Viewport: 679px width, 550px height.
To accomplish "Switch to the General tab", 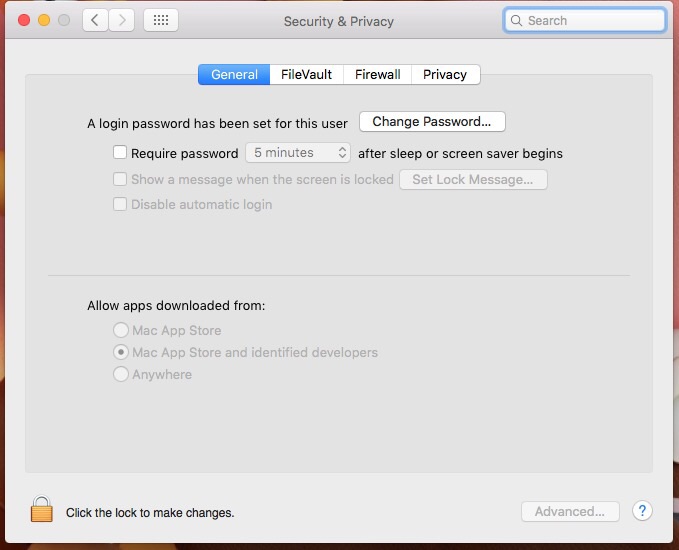I will click(234, 74).
